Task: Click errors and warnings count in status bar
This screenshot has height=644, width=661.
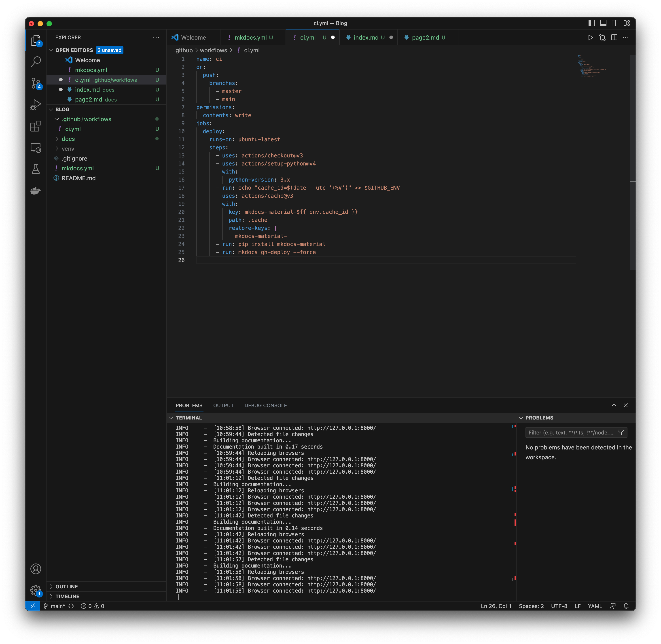Action: pyautogui.click(x=92, y=606)
